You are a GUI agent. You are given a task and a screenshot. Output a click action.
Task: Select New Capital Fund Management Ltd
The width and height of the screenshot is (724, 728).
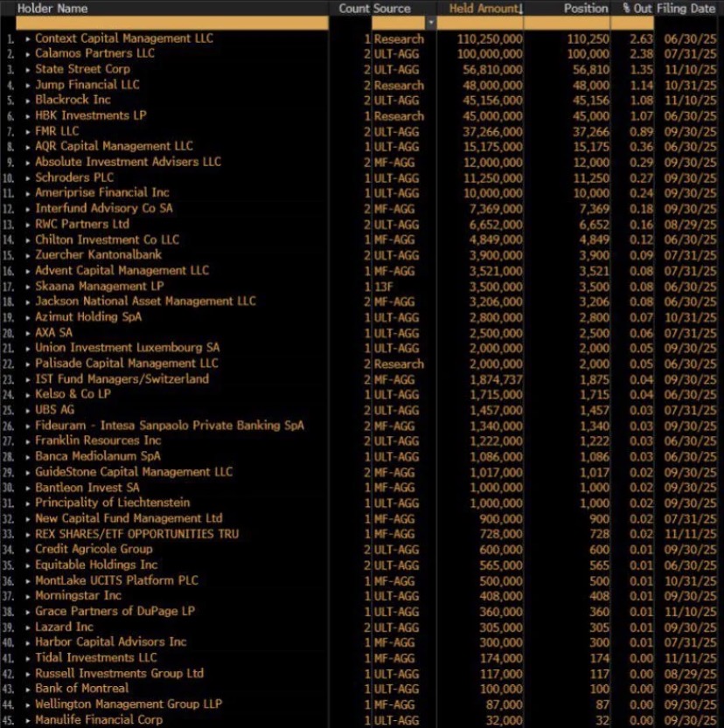129,518
